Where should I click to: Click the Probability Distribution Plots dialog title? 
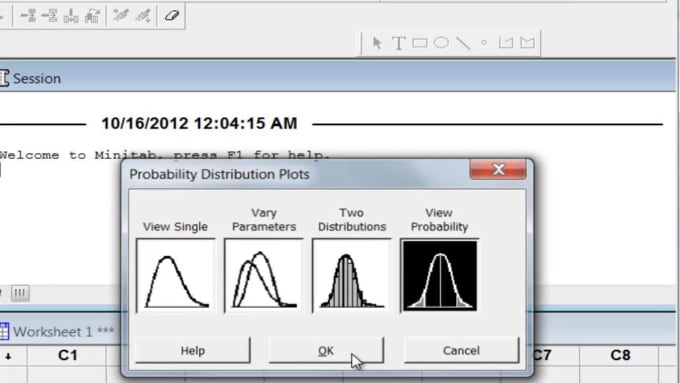[219, 174]
